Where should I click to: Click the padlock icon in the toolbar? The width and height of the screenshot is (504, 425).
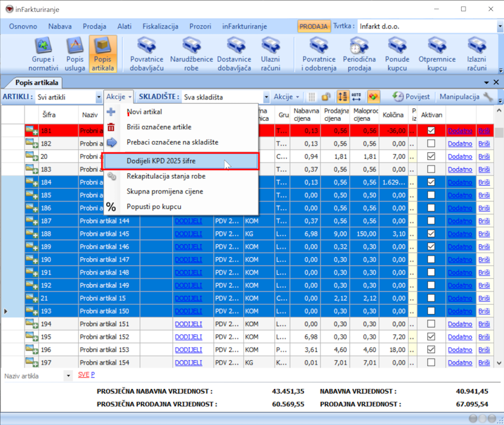(326, 97)
